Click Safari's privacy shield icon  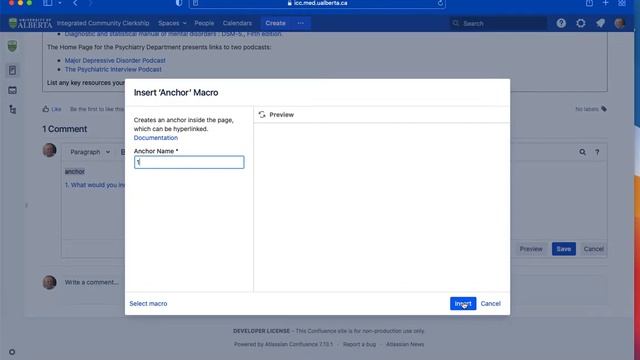[x=179, y=3]
